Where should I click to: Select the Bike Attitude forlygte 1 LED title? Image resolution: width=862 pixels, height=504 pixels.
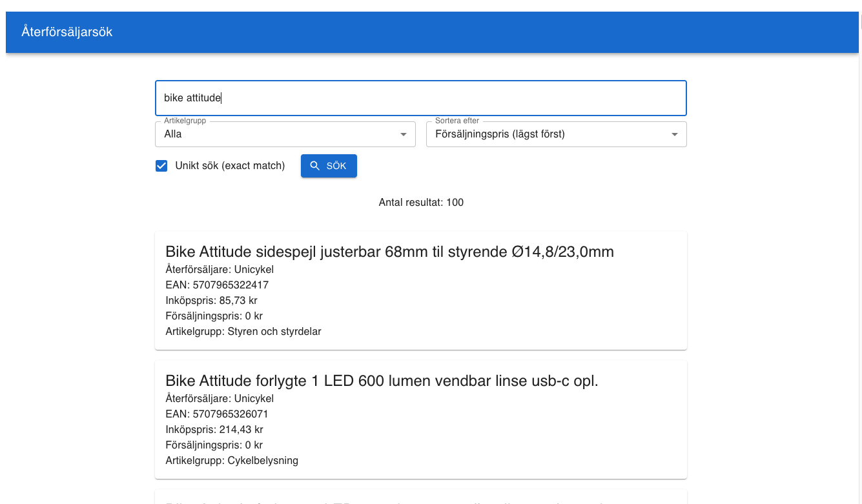pyautogui.click(x=382, y=380)
